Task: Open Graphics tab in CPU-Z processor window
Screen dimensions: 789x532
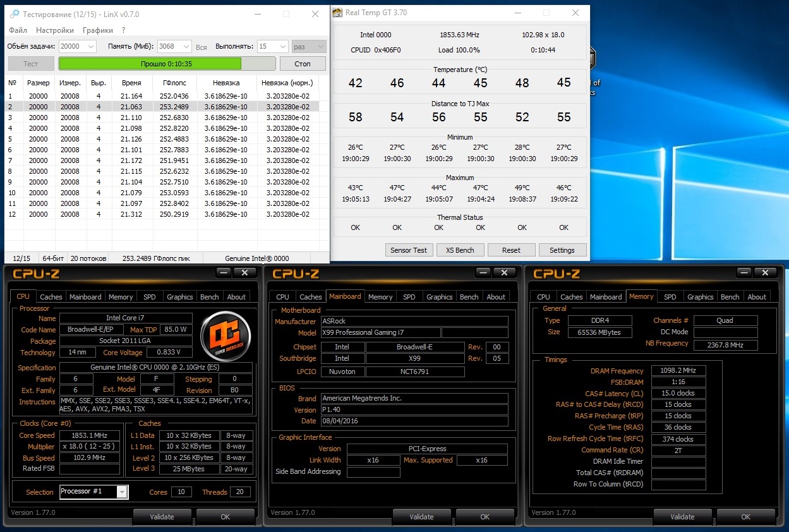Action: point(180,296)
